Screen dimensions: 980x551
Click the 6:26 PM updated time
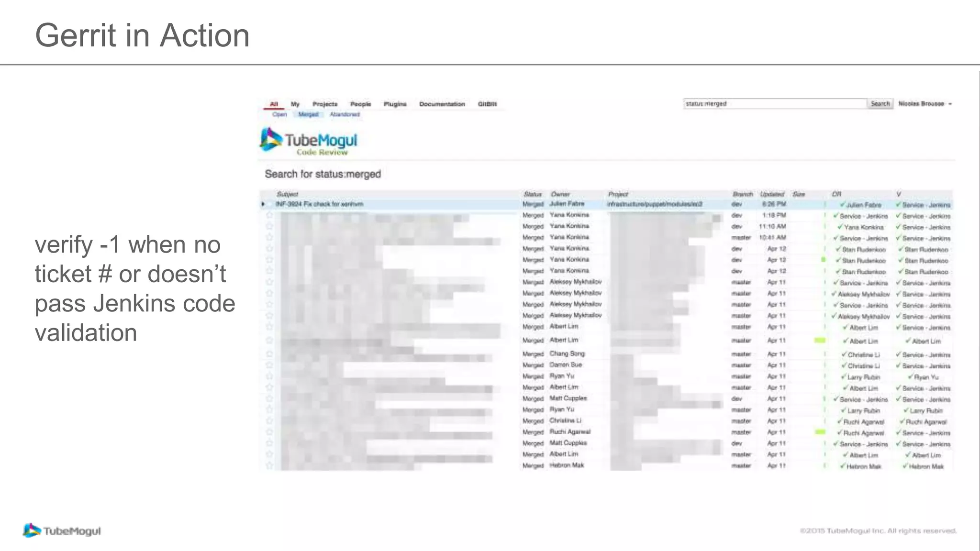click(774, 204)
